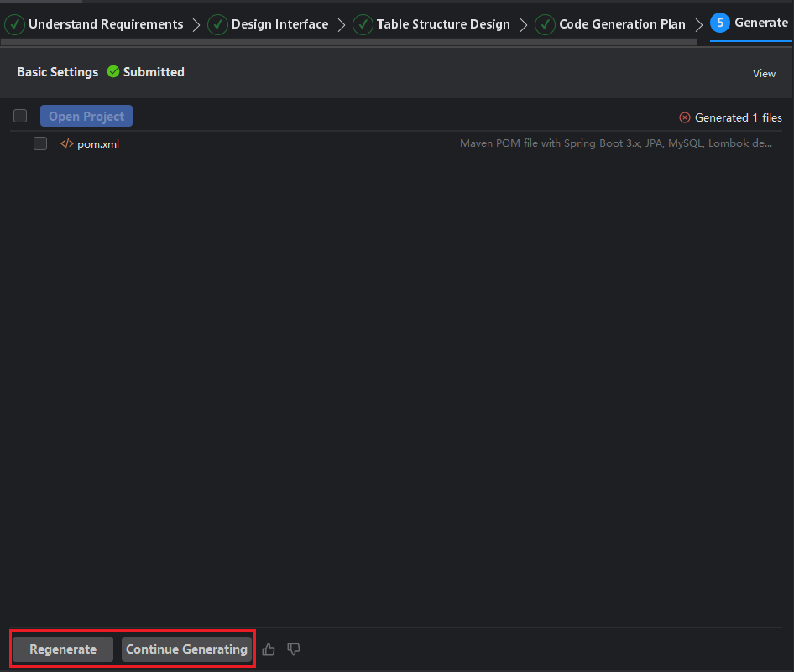The height and width of the screenshot is (672, 794).
Task: Toggle the select-all checkbox above the file list
Action: (x=20, y=116)
